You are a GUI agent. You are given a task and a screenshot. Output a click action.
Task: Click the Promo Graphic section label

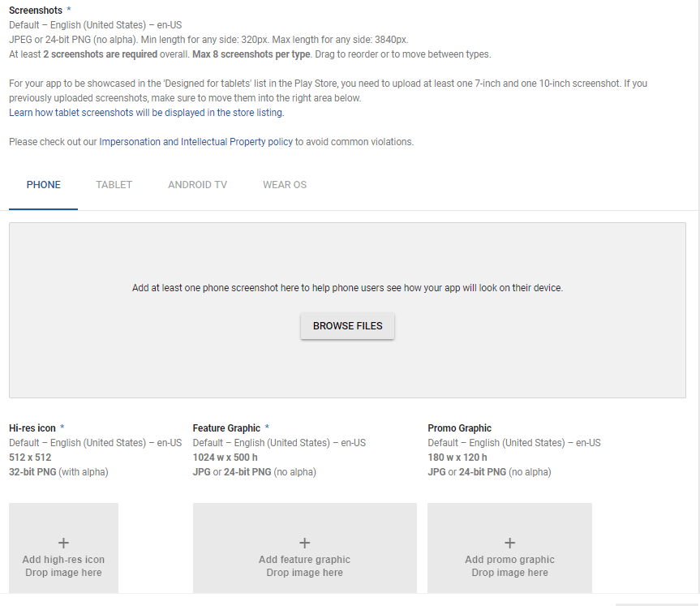coord(459,428)
